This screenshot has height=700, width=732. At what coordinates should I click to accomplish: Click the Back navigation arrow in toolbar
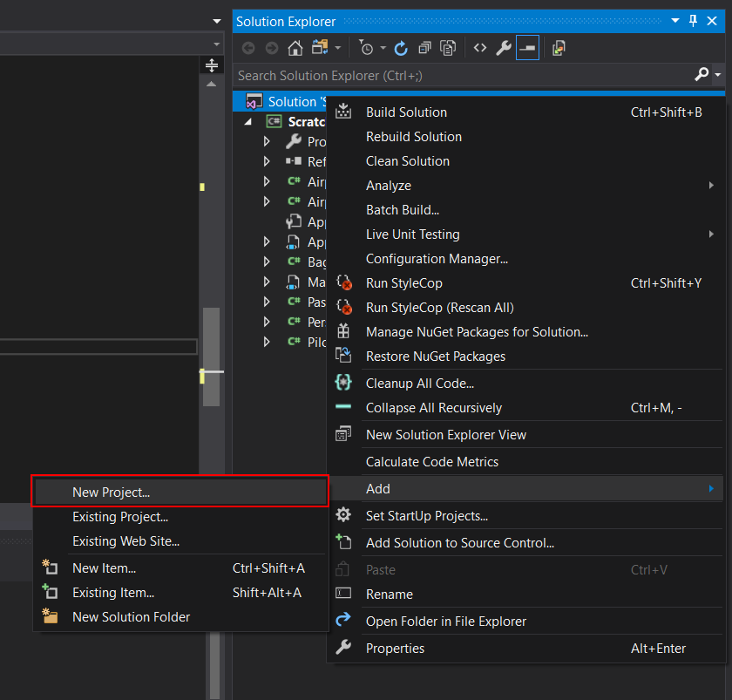tap(248, 48)
